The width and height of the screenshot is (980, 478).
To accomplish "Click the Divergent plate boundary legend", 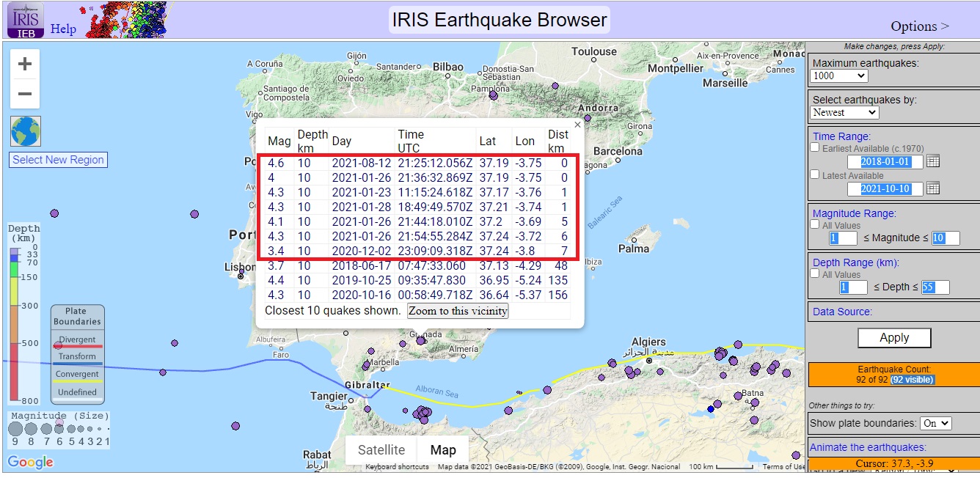I will click(x=77, y=342).
